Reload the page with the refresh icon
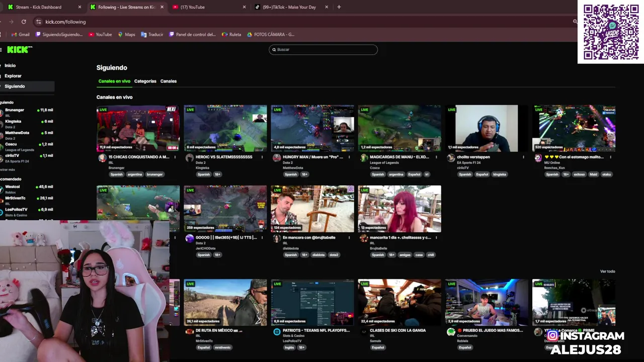The width and height of the screenshot is (644, 362). click(x=24, y=22)
